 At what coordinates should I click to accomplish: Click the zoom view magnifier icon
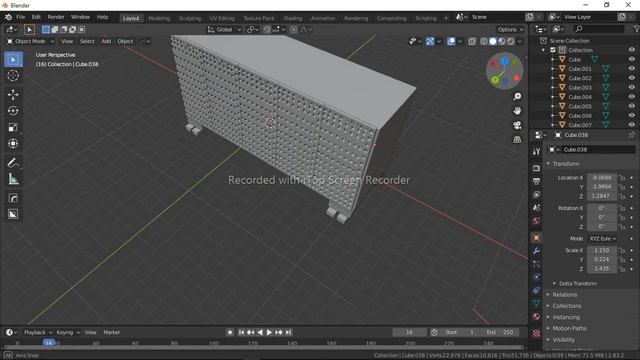point(517,96)
